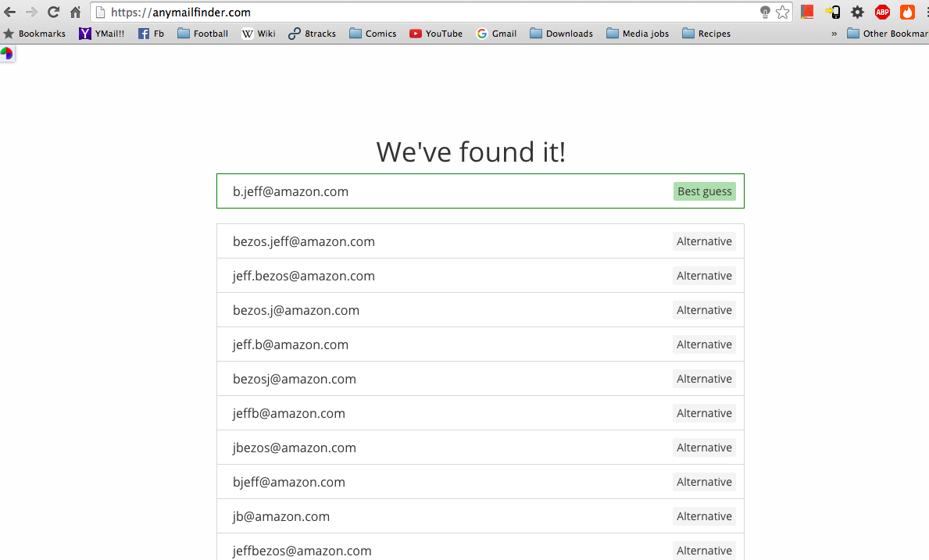Expand the Media jobs bookmarks folder
Image resolution: width=929 pixels, height=560 pixels.
638,34
